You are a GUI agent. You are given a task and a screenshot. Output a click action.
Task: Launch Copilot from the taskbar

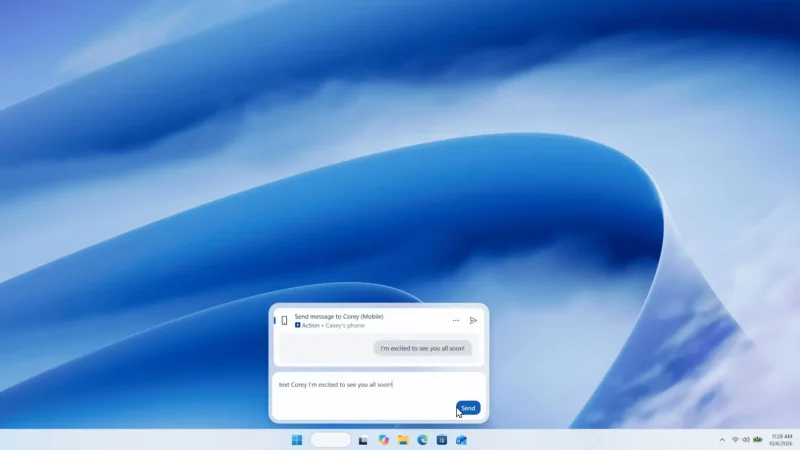[384, 440]
